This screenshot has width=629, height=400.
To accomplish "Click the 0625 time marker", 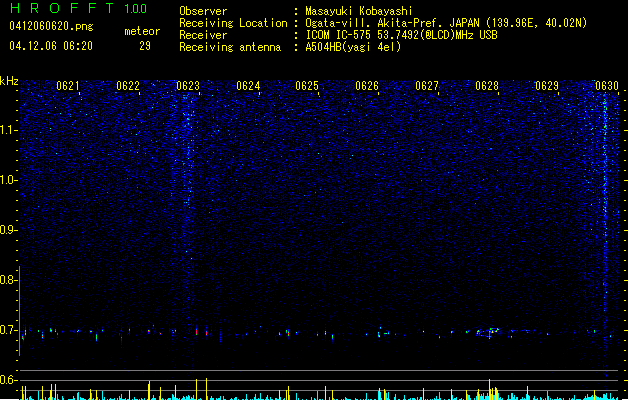I will tap(307, 86).
